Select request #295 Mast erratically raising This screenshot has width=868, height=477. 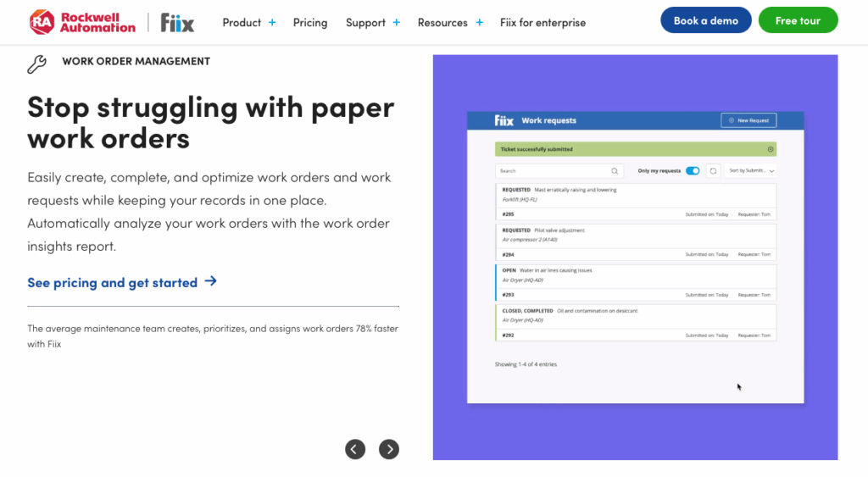coord(636,202)
